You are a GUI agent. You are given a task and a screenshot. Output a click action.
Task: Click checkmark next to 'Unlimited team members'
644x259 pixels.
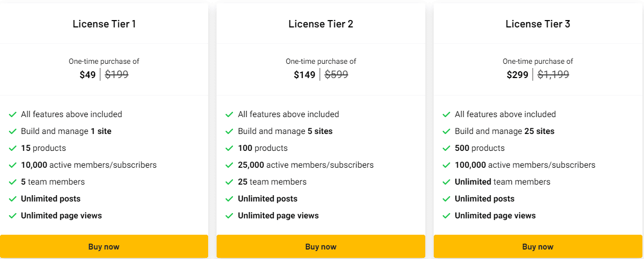pos(446,182)
